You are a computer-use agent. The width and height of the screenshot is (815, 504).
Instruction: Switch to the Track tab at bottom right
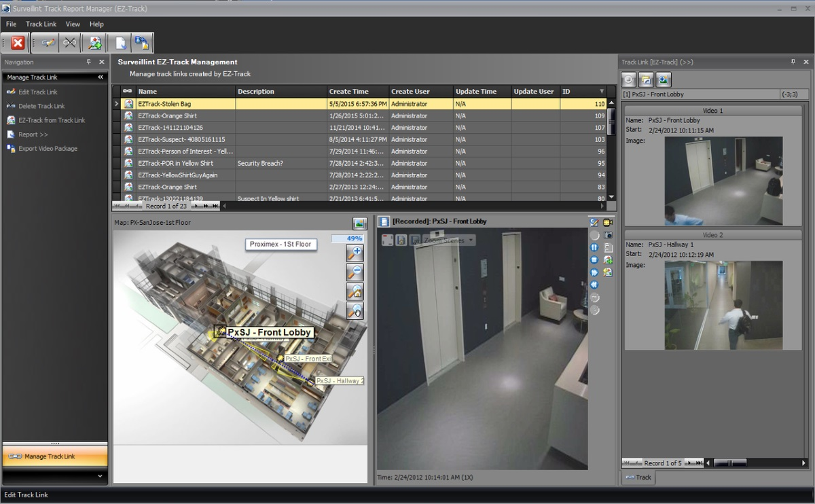click(638, 478)
